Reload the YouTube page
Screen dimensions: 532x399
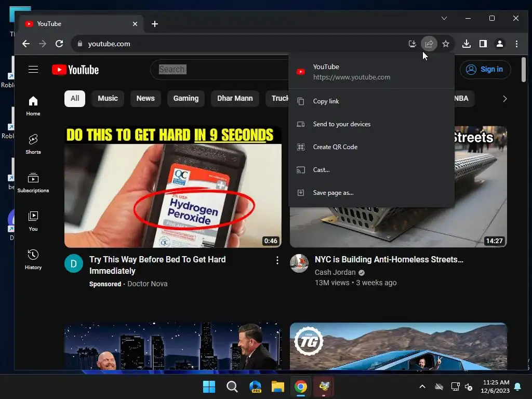[x=59, y=44]
